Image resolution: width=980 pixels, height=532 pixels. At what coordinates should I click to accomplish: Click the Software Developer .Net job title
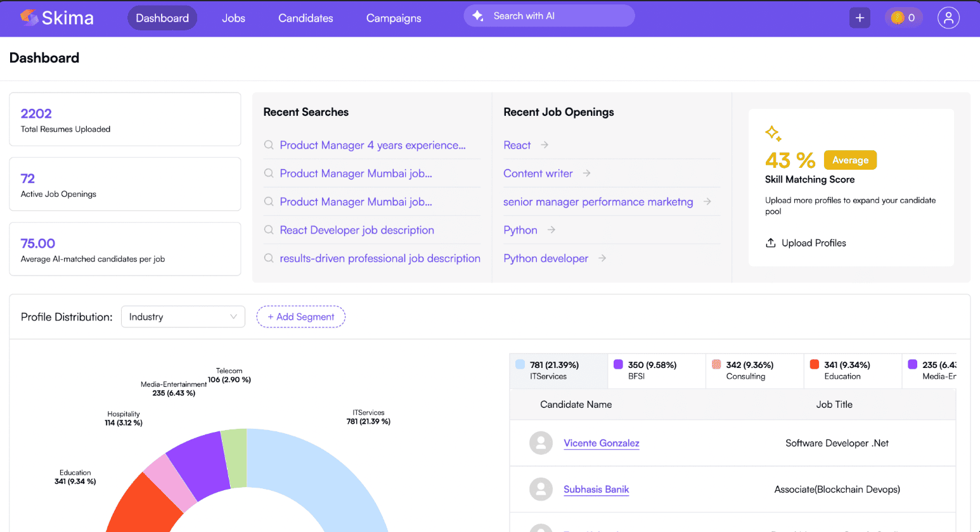tap(837, 443)
